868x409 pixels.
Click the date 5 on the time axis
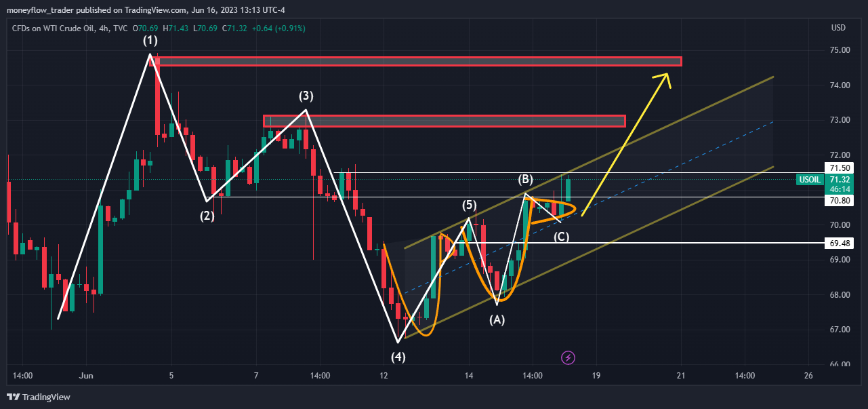[x=171, y=375]
